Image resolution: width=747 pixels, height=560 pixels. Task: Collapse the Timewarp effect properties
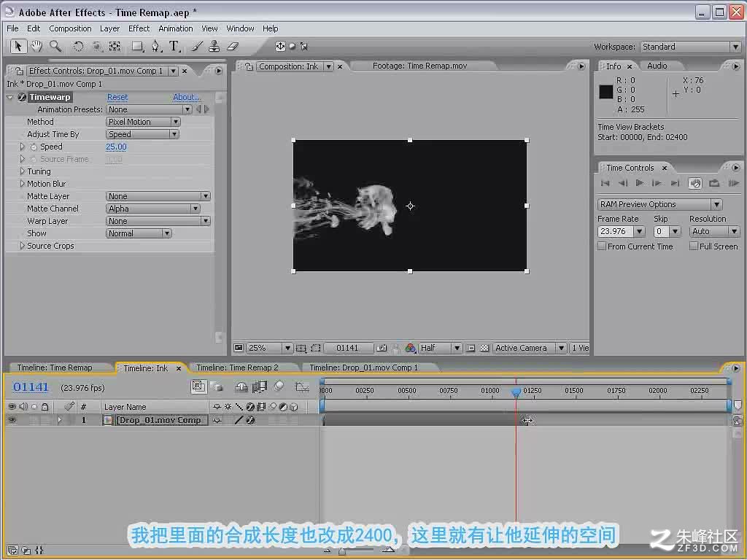click(10, 97)
